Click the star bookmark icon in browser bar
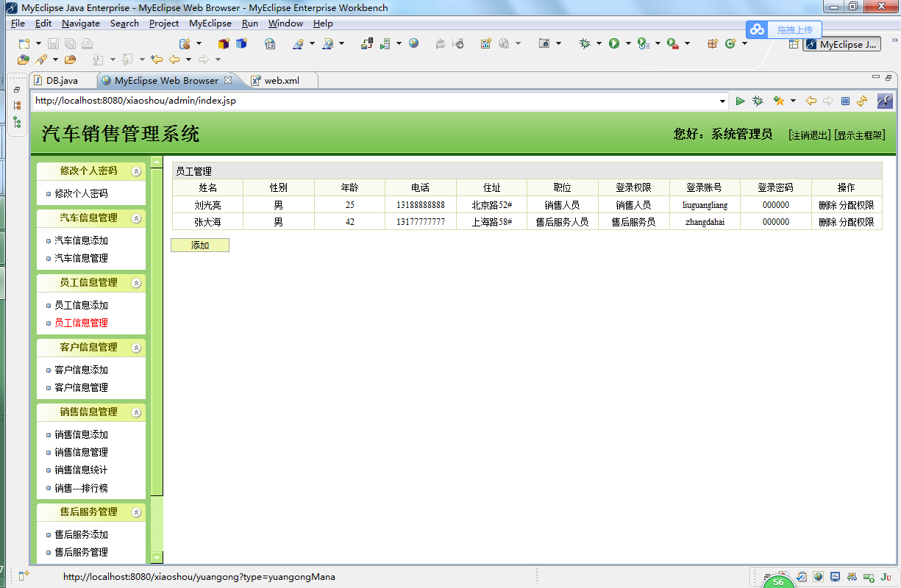 [x=778, y=101]
